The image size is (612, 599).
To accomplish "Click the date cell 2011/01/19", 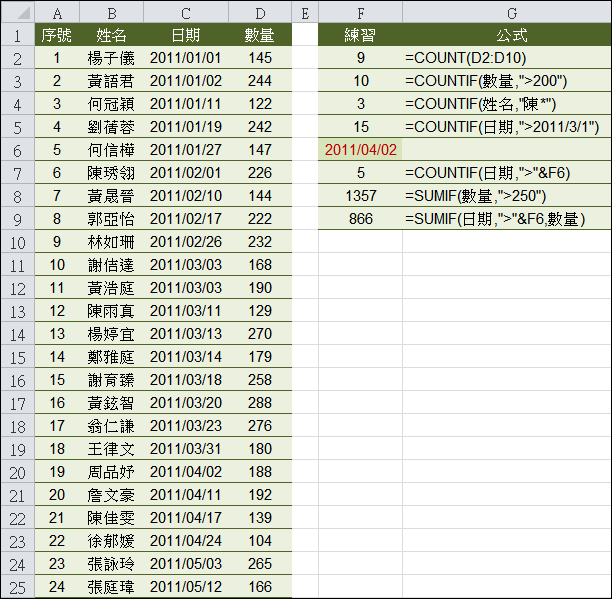I will tap(186, 127).
